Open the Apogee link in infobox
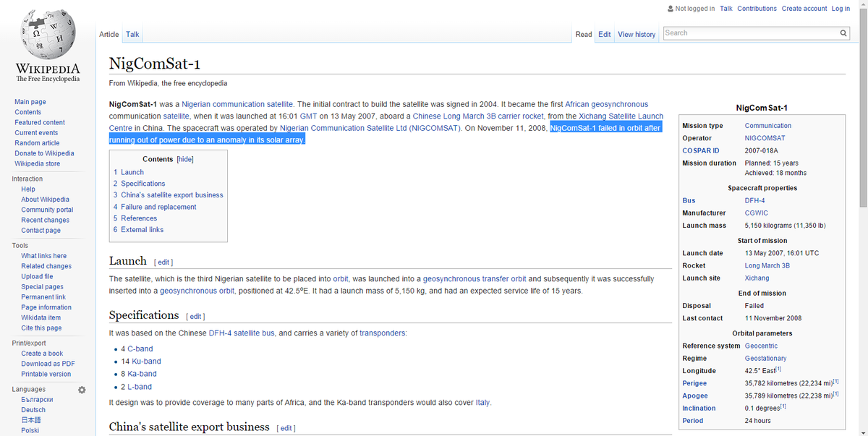This screenshot has width=868, height=436. (694, 396)
